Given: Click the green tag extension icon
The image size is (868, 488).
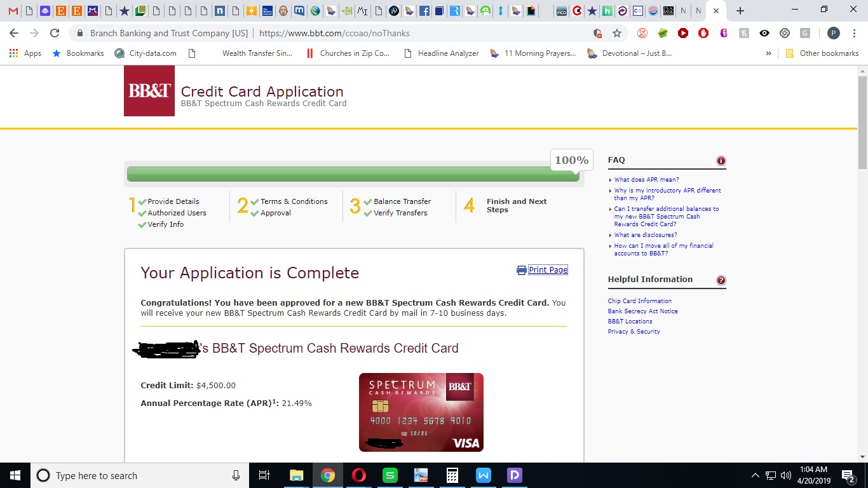Looking at the screenshot, I should click(x=663, y=33).
